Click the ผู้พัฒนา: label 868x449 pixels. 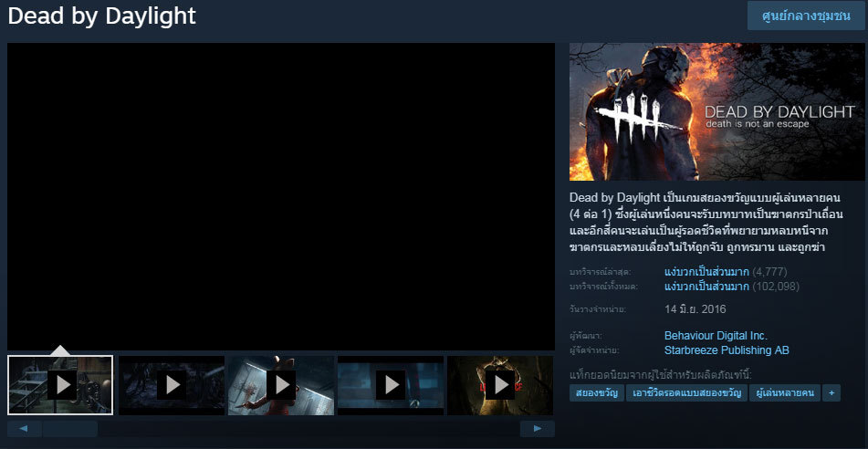586,336
